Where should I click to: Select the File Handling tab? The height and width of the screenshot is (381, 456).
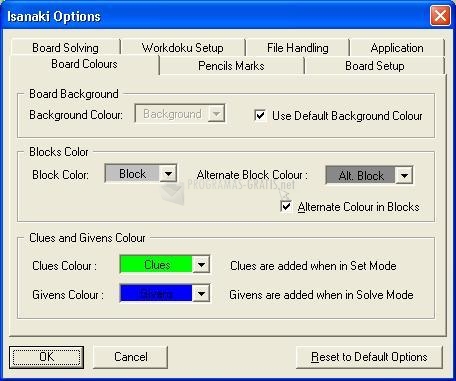[x=297, y=48]
